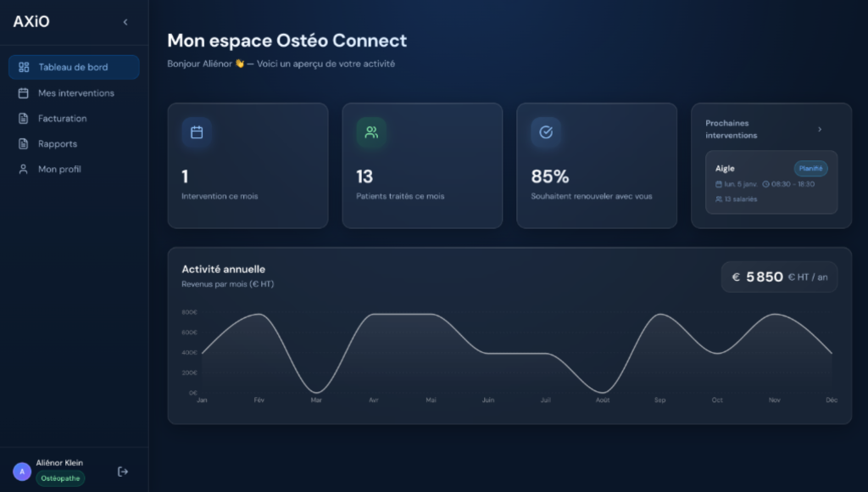Click the Prochaines interventions heading
Screen dimensions: 868x492
(732, 129)
